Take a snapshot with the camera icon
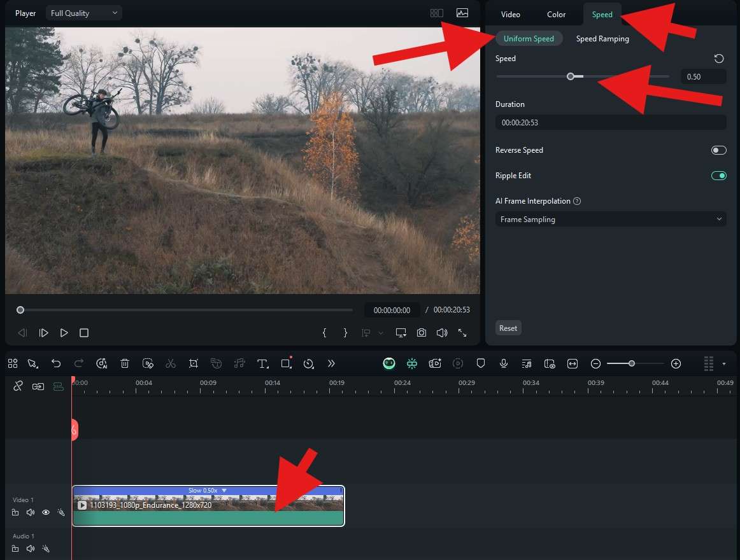 [422, 333]
